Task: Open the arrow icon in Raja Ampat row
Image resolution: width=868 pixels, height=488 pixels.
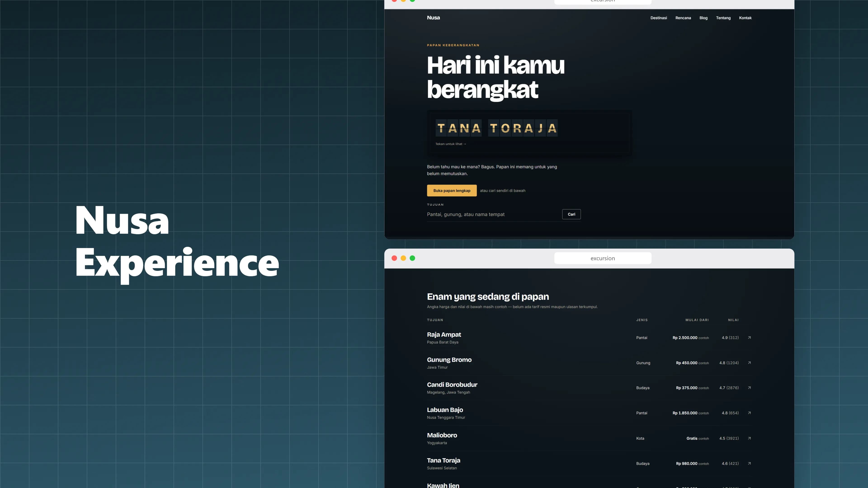Action: (749, 338)
